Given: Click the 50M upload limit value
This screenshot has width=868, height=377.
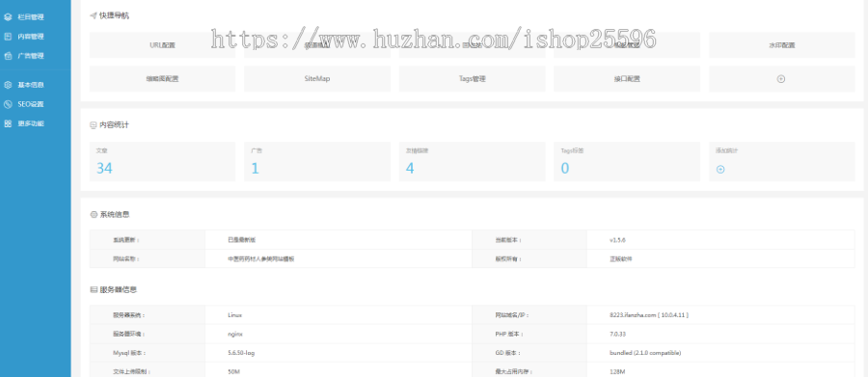Looking at the screenshot, I should (x=233, y=371).
